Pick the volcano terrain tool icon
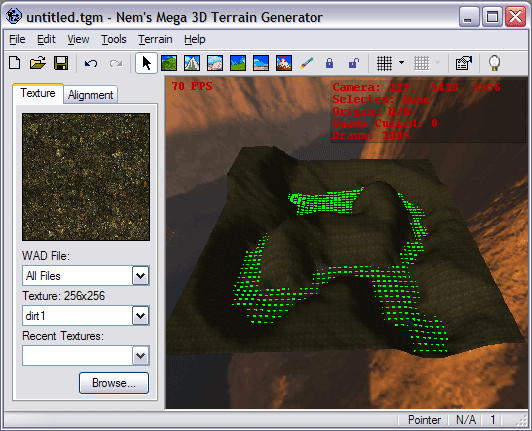 click(284, 63)
